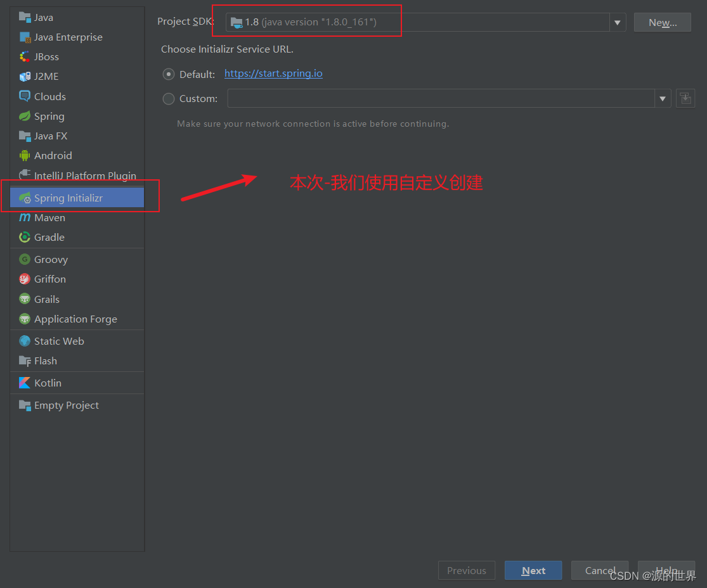Select the Android entry

point(77,155)
